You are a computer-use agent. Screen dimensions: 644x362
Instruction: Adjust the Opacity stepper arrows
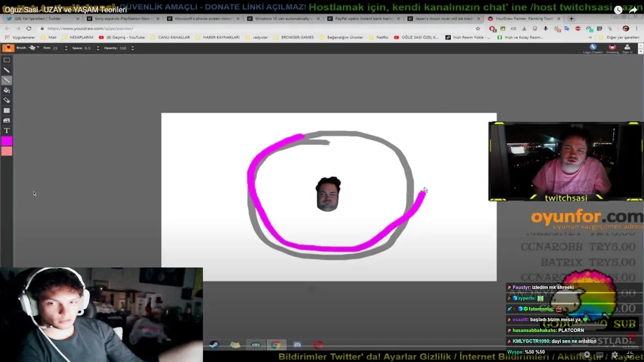tap(132, 48)
